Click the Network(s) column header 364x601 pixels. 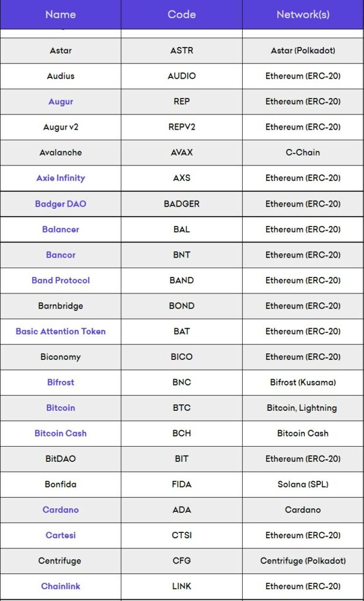coord(302,14)
